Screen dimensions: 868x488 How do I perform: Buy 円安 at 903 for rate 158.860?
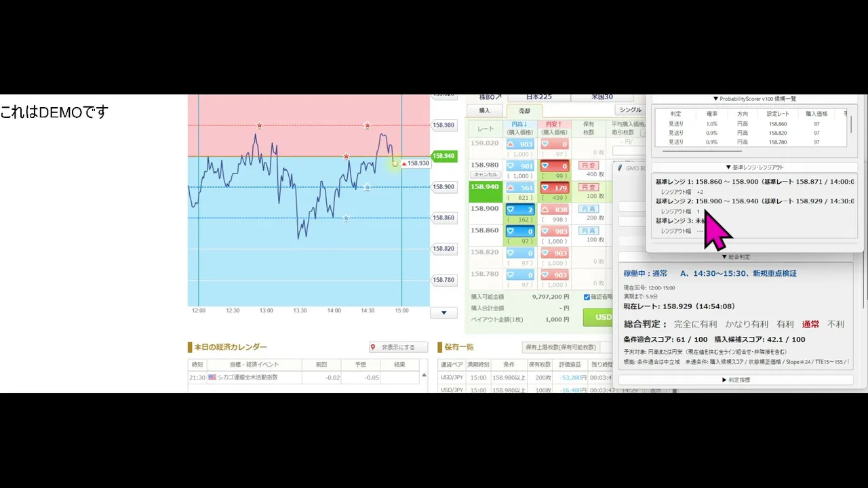point(554,231)
